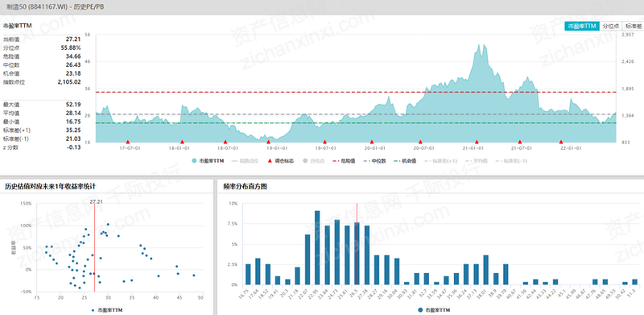Toggle 市盈率TTM legend under histogram
Image resolution: width=644 pixels, height=315 pixels.
pyautogui.click(x=434, y=309)
